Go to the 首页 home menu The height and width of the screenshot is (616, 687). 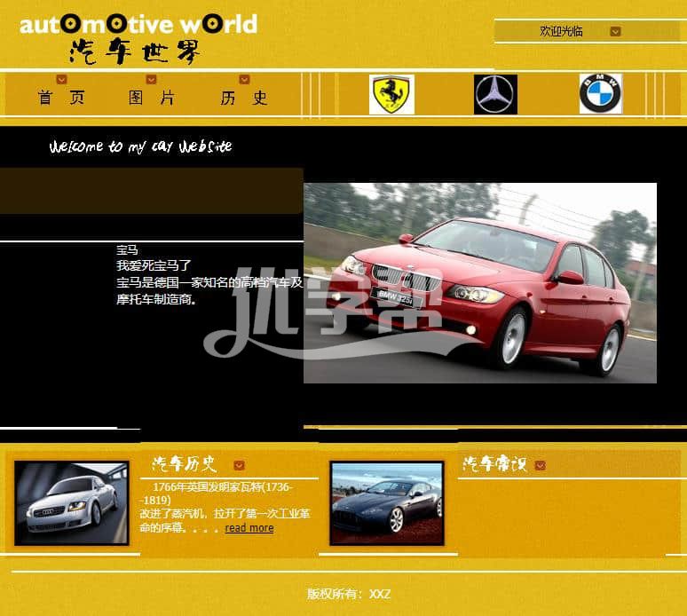click(61, 99)
